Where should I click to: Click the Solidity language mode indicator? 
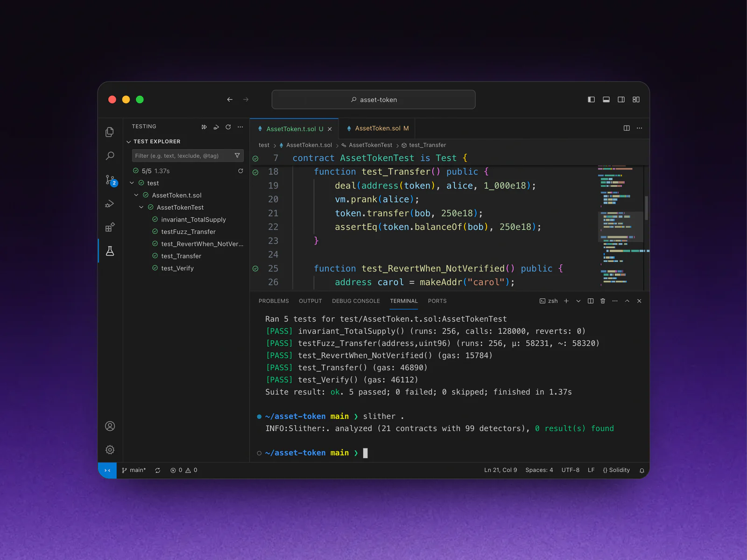click(x=616, y=470)
